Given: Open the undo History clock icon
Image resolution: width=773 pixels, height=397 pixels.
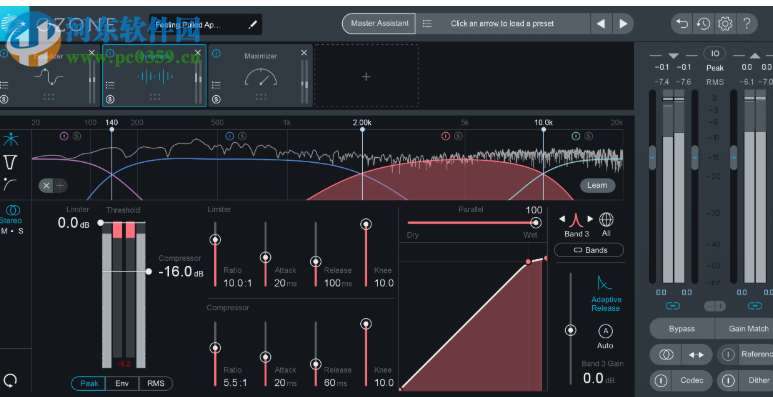Looking at the screenshot, I should [x=703, y=23].
